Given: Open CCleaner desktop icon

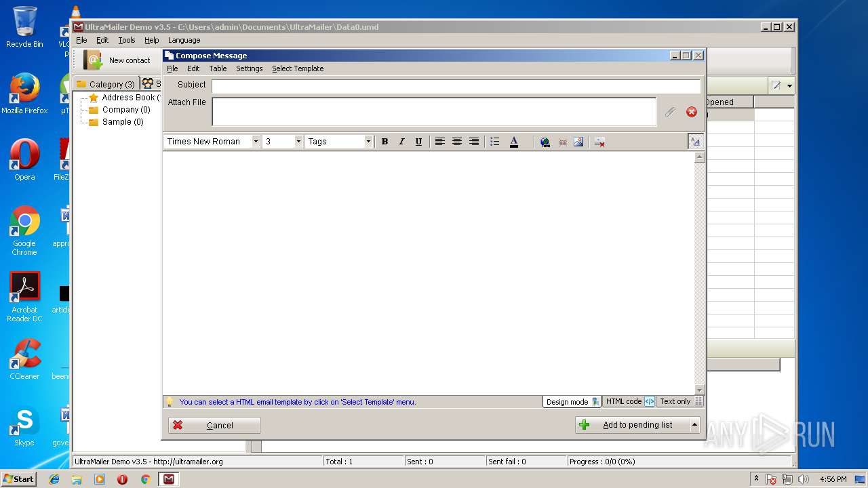Looking at the screenshot, I should [24, 359].
